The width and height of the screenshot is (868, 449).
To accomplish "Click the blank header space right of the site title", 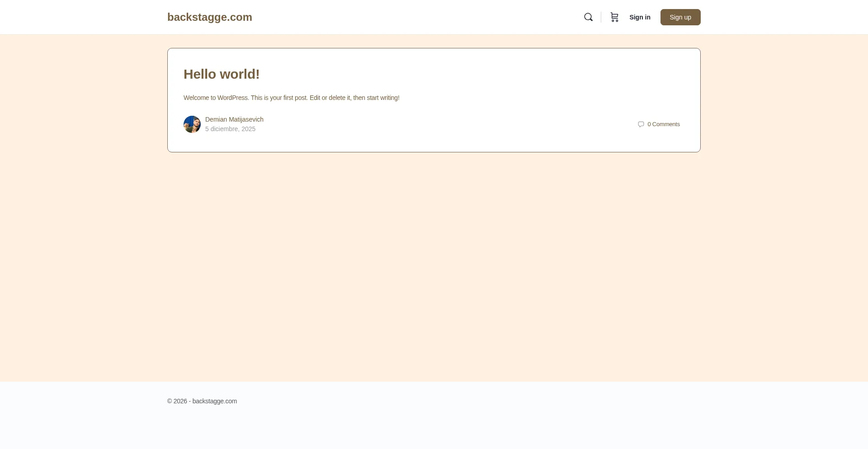I will (416, 17).
